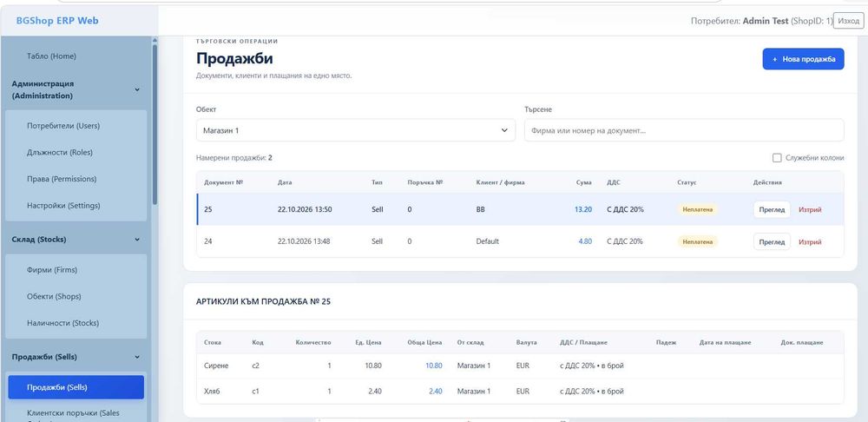
Task: Click sum 13.20 in sale 25 row
Action: pyautogui.click(x=583, y=209)
